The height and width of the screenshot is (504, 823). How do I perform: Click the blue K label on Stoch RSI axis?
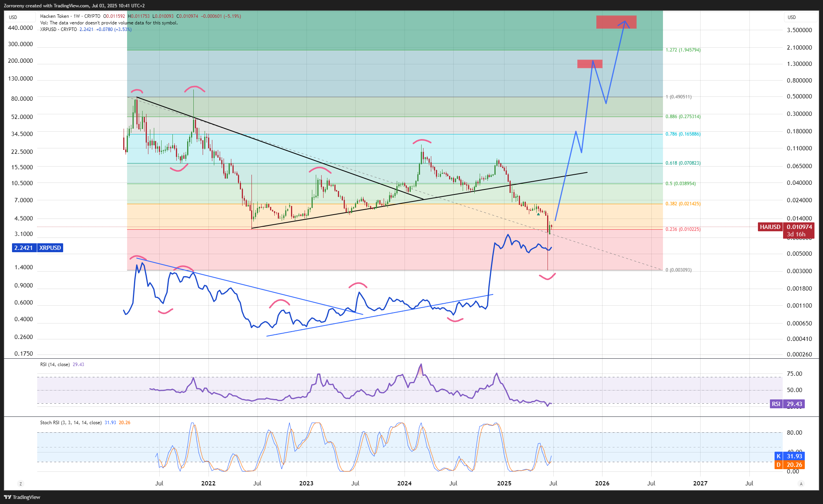click(779, 456)
